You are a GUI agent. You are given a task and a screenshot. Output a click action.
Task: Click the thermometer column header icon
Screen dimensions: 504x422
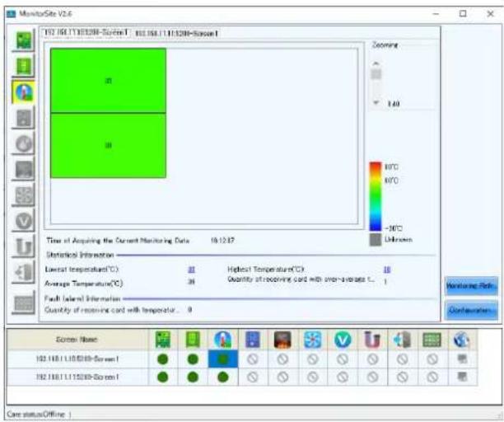coord(222,340)
